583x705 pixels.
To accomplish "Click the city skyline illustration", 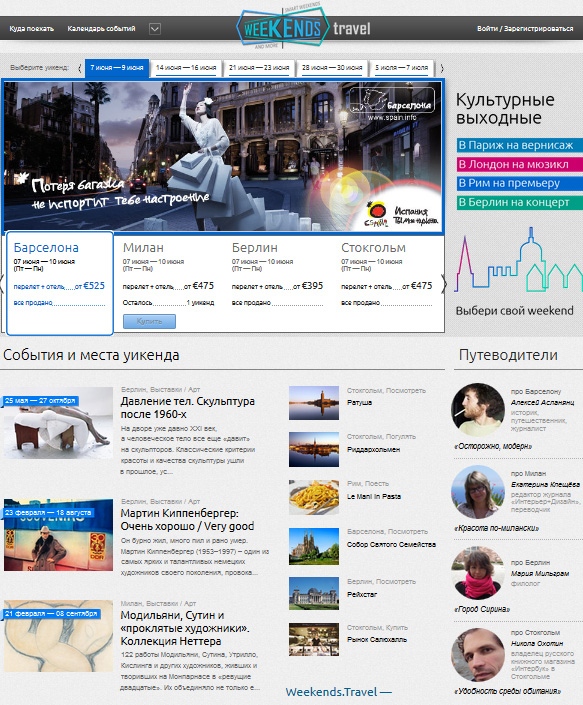I will (x=518, y=259).
